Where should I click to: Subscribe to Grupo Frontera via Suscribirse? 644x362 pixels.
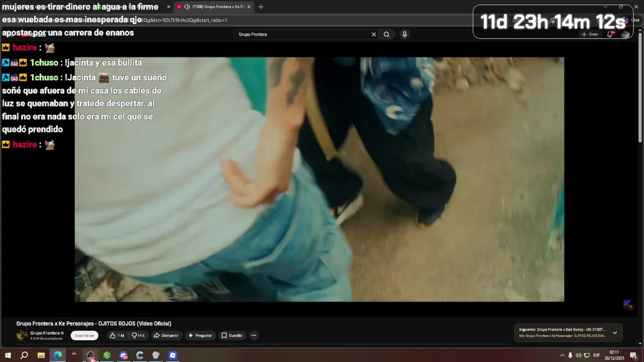pos(84,335)
